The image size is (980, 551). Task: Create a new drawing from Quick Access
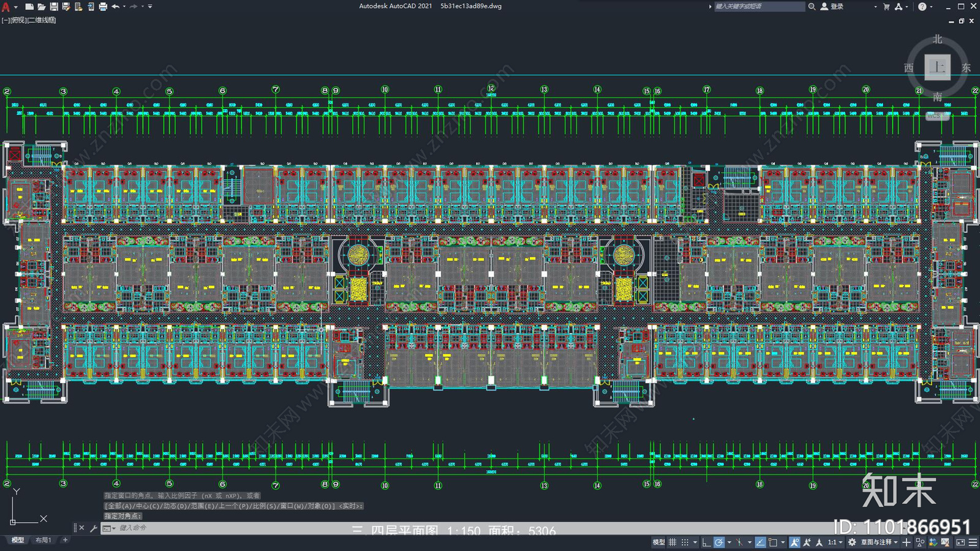click(x=29, y=7)
